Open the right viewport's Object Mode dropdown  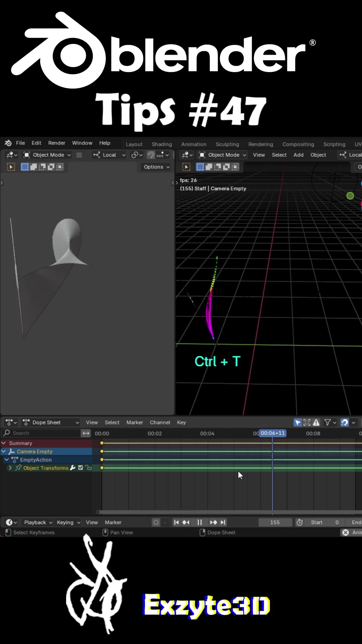(x=222, y=155)
